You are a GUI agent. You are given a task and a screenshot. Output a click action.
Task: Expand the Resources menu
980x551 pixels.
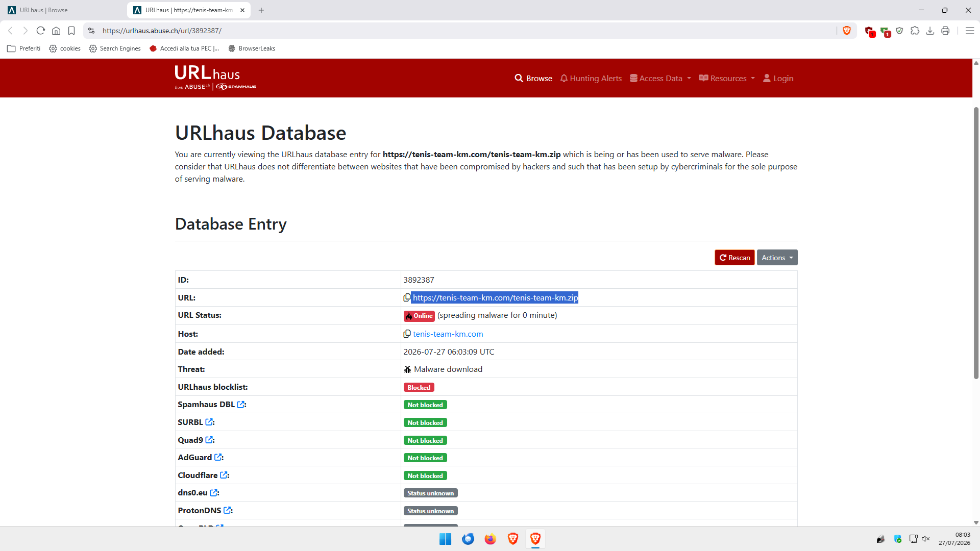[x=727, y=78]
